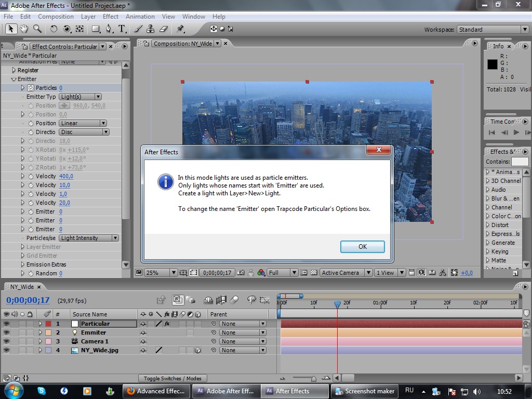
Task: Open the Light Intensity dropdown
Action: point(89,238)
